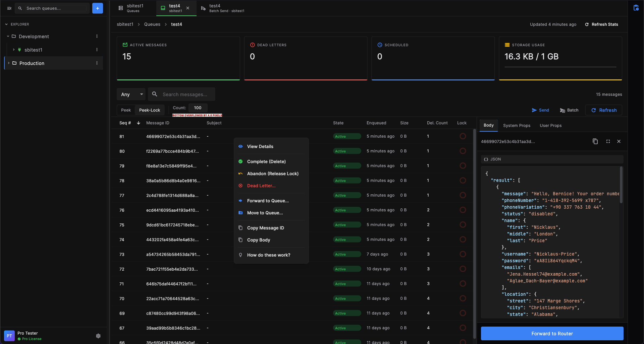The image size is (644, 344).
Task: Open clipboard icon in top right corner
Action: tap(636, 8)
